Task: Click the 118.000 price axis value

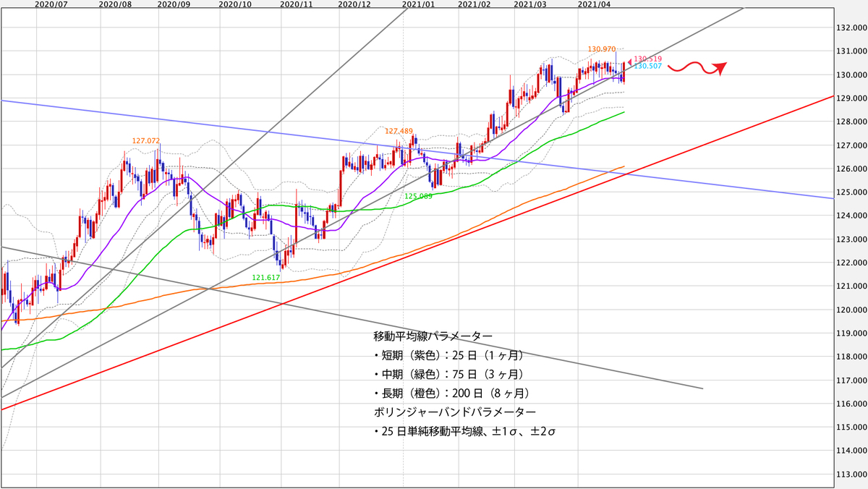Action: coord(851,357)
